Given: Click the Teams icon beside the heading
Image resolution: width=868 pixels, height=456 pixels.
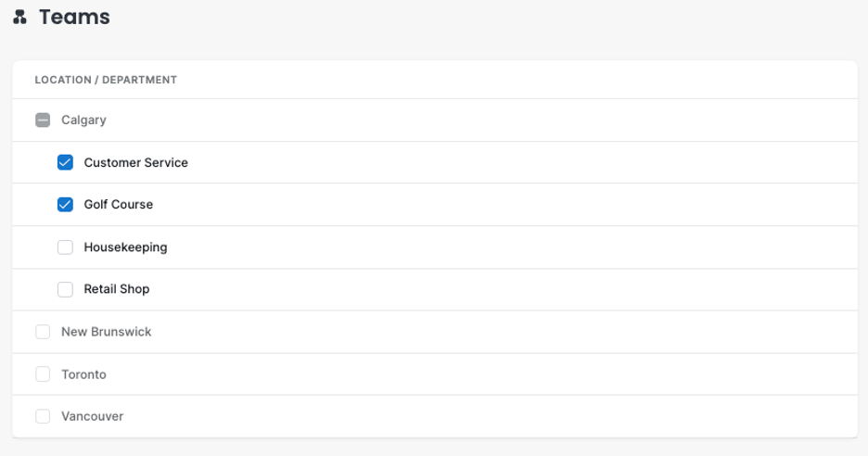Looking at the screenshot, I should [19, 18].
